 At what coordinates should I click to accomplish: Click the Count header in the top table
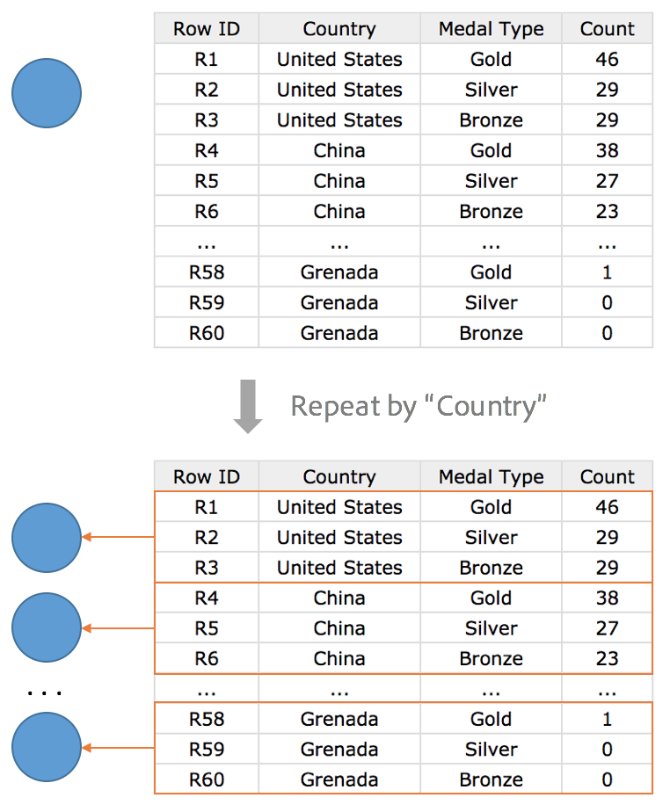tap(607, 29)
